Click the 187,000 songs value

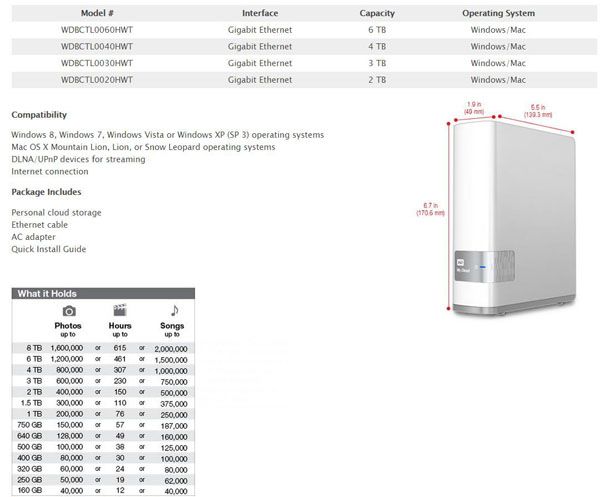(x=174, y=426)
